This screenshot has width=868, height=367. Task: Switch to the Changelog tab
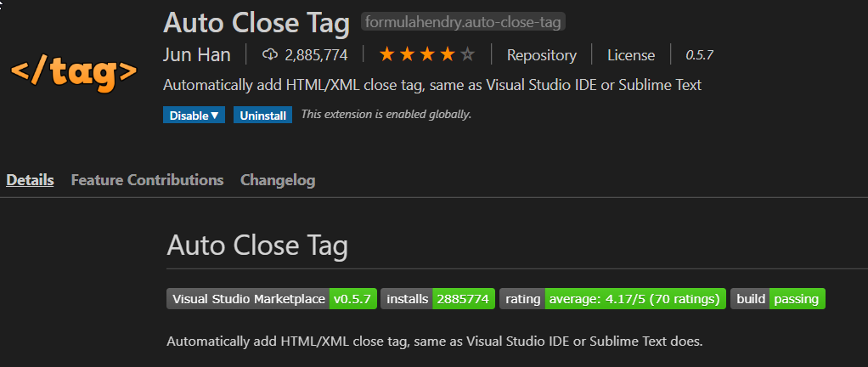tap(278, 180)
